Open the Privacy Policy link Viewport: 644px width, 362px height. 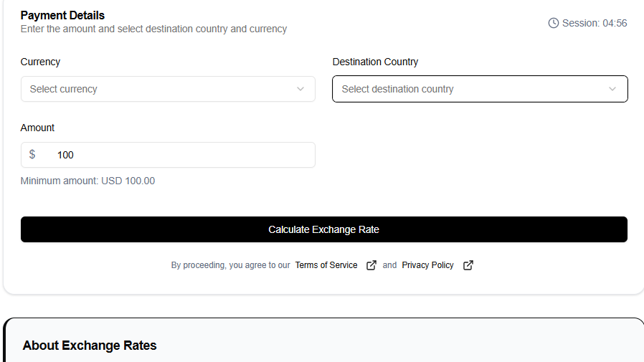pos(428,265)
